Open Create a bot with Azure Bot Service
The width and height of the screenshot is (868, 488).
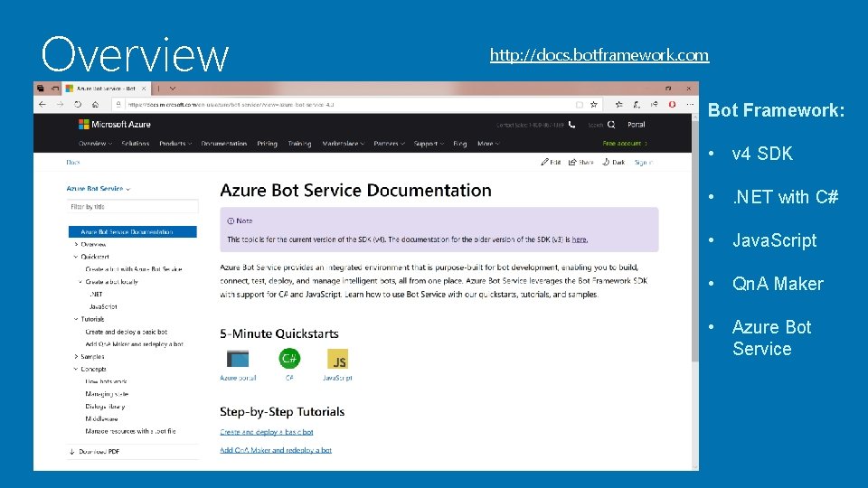click(x=134, y=269)
